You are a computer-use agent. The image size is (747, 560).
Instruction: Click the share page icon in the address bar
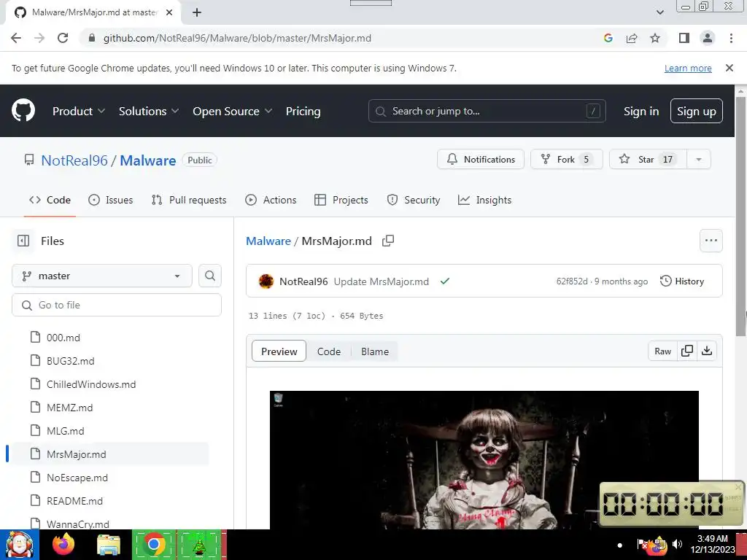(632, 38)
